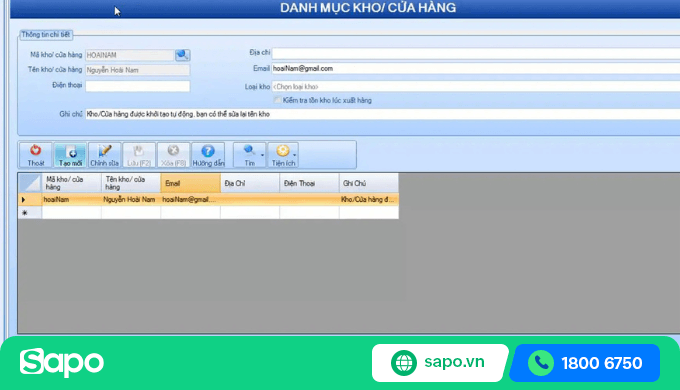680x390 pixels.
Task: Click the Địa Chỉ column header
Action: coord(250,183)
